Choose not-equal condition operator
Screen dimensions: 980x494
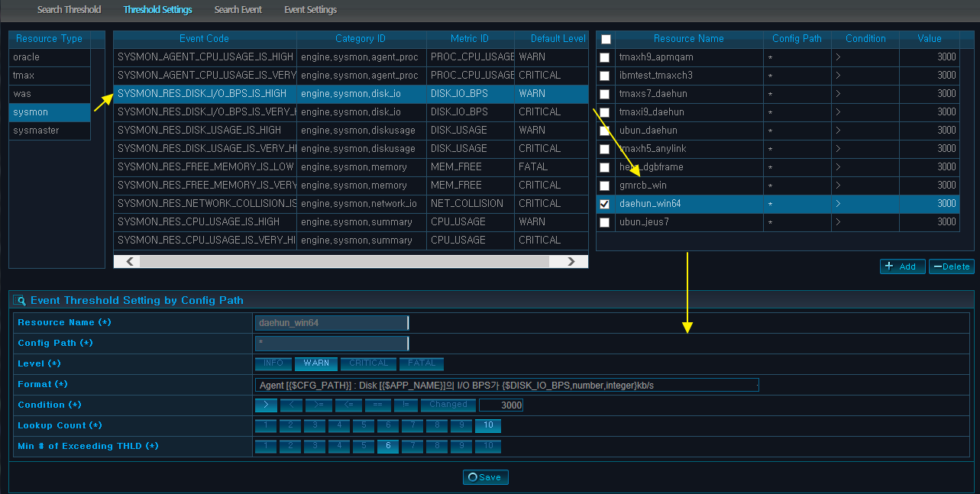[x=405, y=405]
